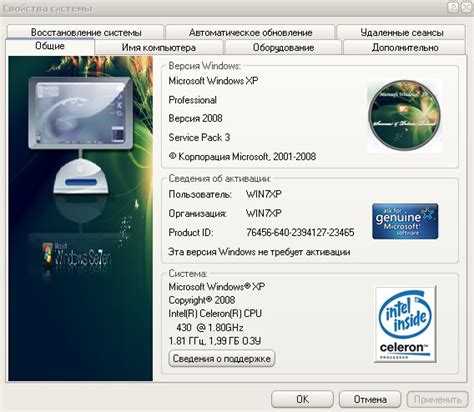Click the Professional edition text
Image resolution: width=474 pixels, height=412 pixels.
pyautogui.click(x=193, y=100)
